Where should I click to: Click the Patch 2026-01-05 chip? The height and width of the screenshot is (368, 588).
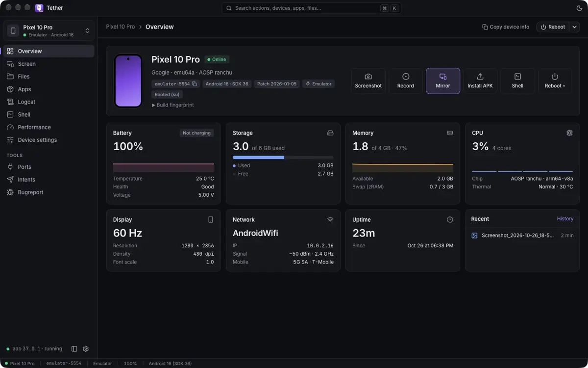click(277, 84)
